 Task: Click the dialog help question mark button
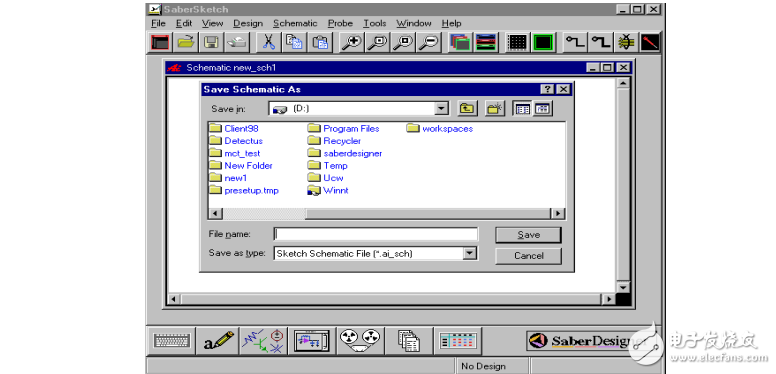coord(547,89)
